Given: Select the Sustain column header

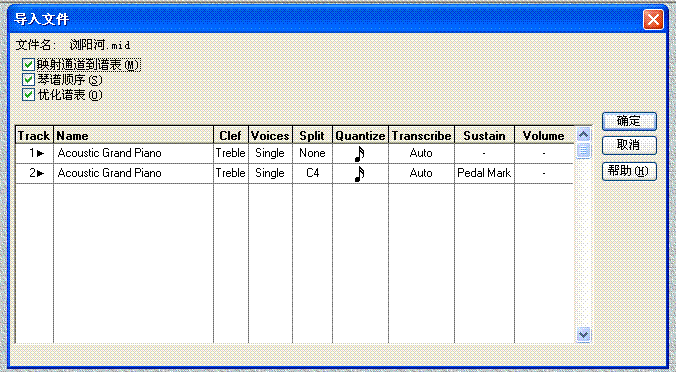Looking at the screenshot, I should [x=484, y=135].
